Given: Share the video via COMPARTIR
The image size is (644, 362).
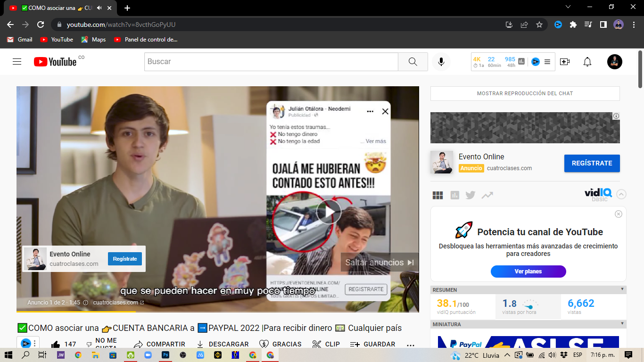Looking at the screenshot, I should point(159,344).
